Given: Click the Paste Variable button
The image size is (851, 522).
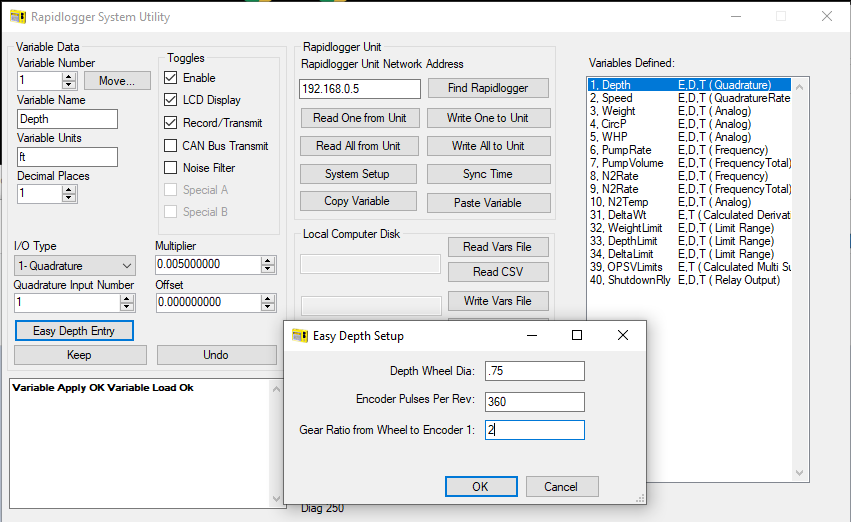Looking at the screenshot, I should 488,203.
